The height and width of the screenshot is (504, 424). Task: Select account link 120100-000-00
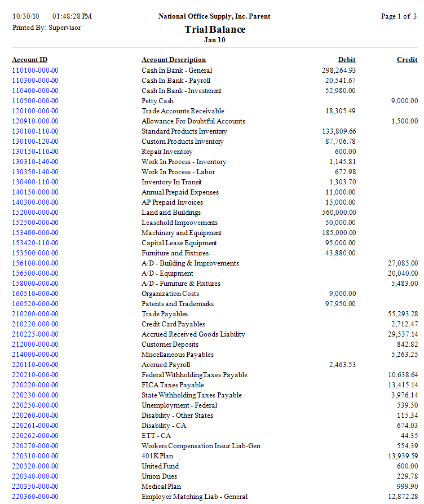pyautogui.click(x=35, y=111)
